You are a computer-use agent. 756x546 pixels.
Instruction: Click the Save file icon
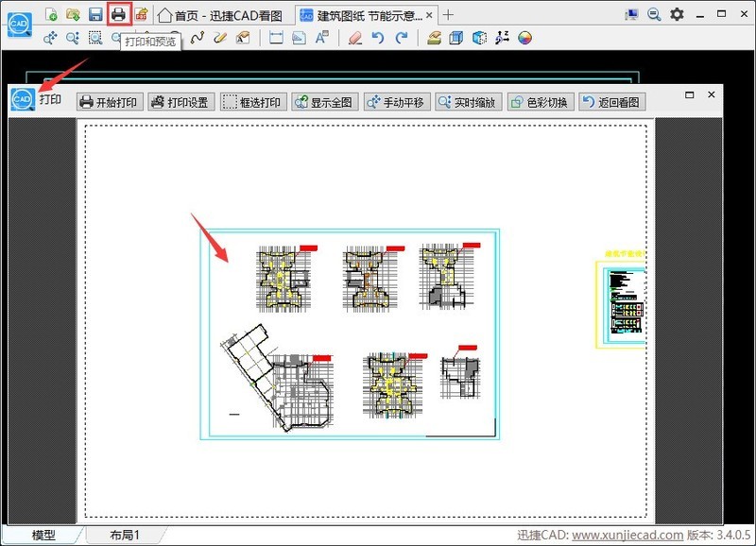click(x=95, y=14)
